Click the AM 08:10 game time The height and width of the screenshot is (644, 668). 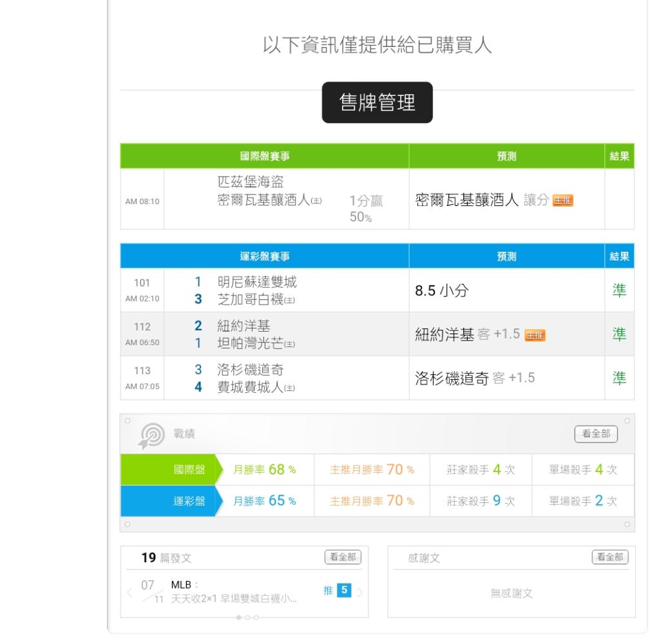tap(142, 202)
